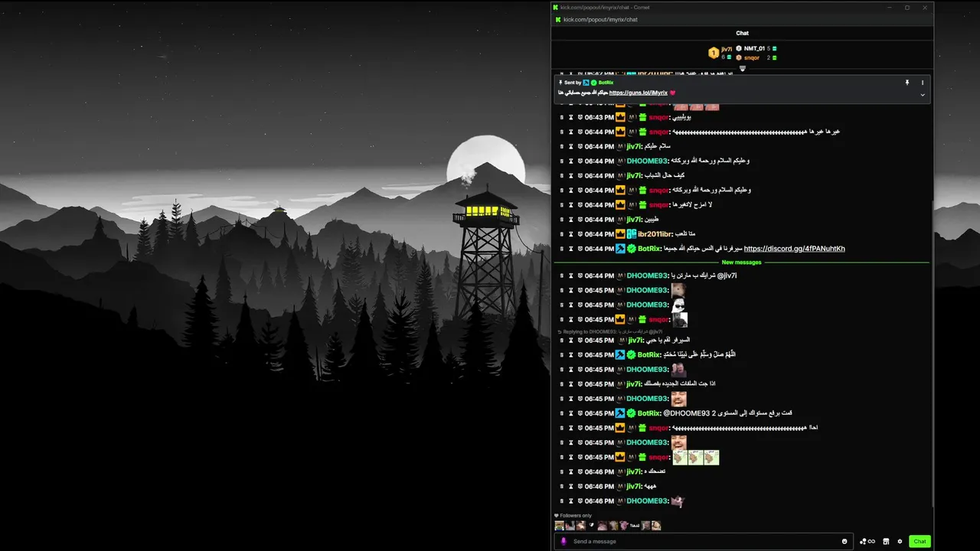
Task: Ban snqor using shield icon on 06:43 PM row
Action: tap(580, 117)
